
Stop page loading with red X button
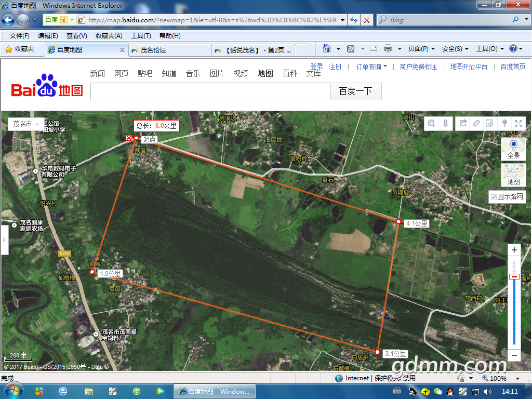366,20
